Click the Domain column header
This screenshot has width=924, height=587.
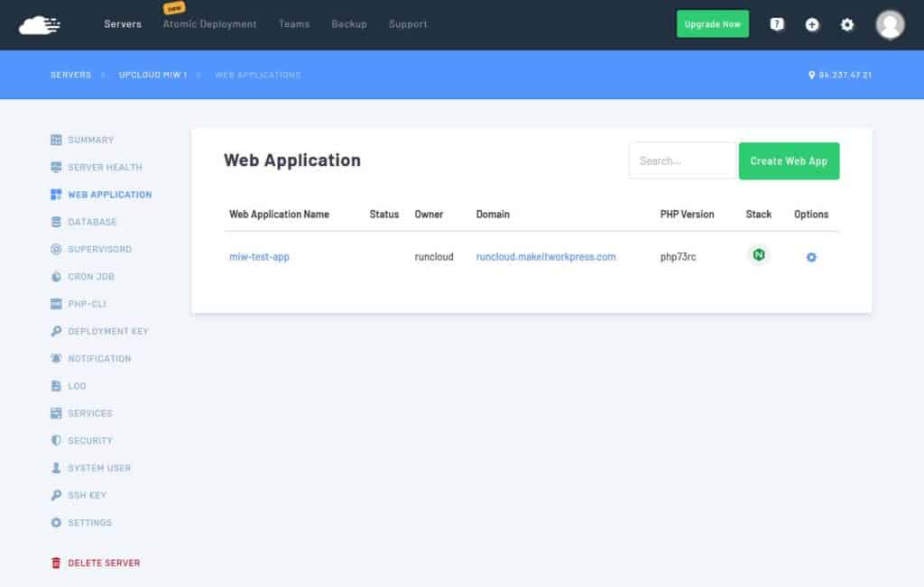[493, 215]
